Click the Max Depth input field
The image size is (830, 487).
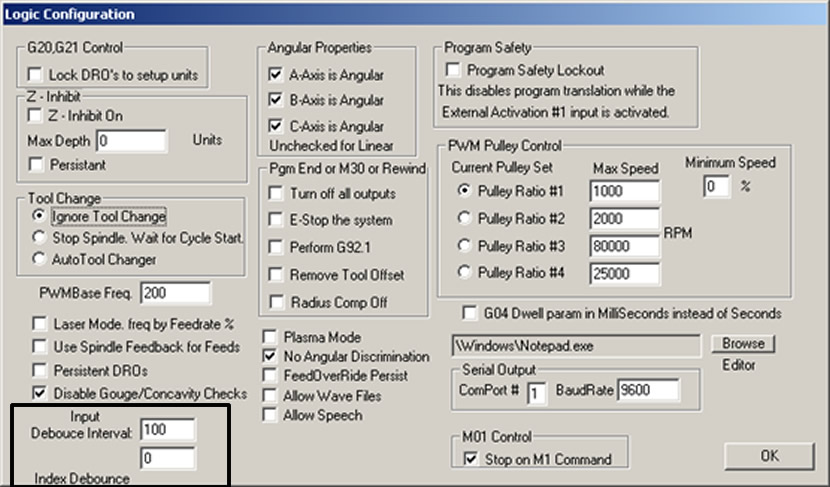pyautogui.click(x=131, y=140)
